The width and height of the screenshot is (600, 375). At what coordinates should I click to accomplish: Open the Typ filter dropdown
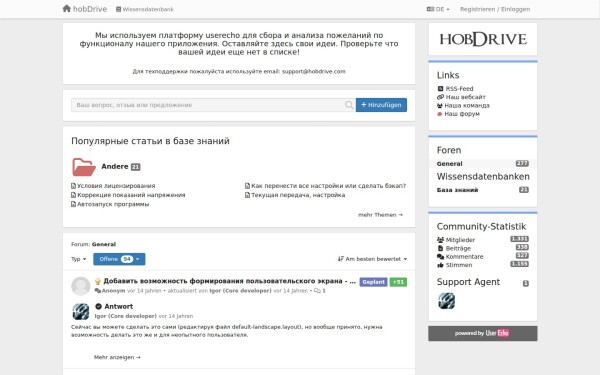(78, 259)
